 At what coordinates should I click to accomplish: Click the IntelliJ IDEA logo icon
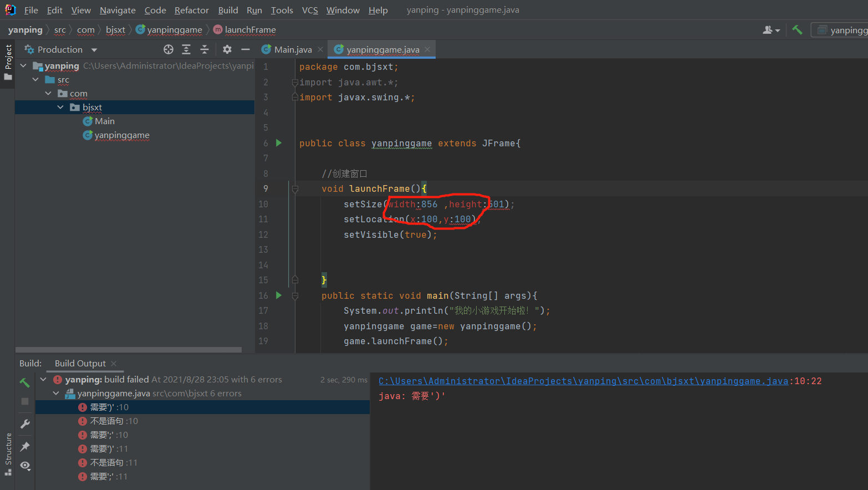(10, 9)
